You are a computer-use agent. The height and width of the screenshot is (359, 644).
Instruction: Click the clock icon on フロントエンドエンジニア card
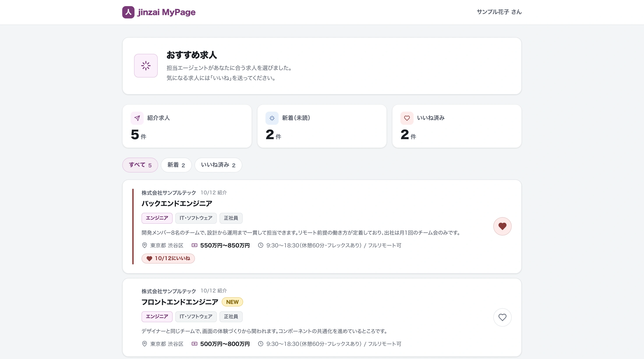[260, 344]
